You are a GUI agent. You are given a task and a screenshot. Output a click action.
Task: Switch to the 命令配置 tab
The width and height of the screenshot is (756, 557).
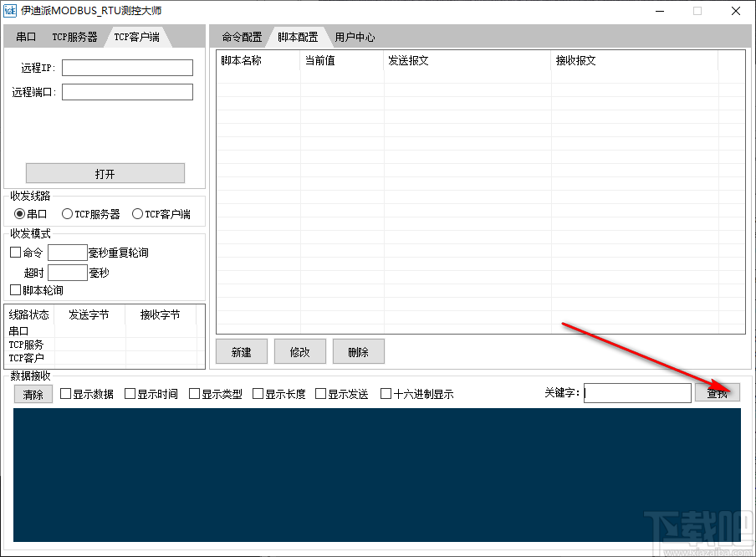(x=242, y=36)
